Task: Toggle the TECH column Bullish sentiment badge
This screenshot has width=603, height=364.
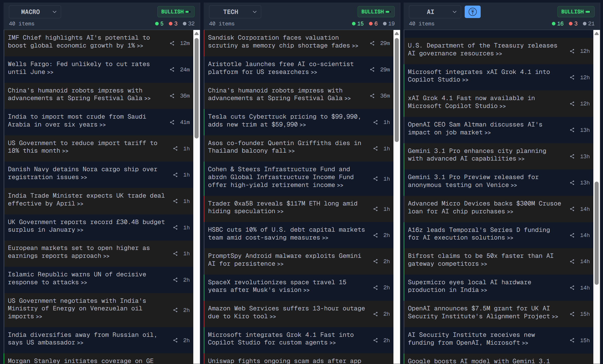Action: [x=376, y=12]
